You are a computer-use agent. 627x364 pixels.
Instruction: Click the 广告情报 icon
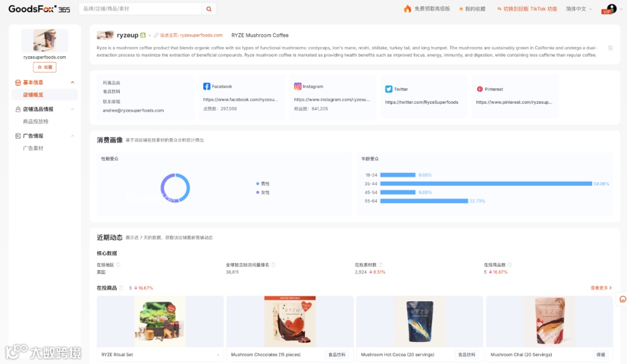pos(18,136)
